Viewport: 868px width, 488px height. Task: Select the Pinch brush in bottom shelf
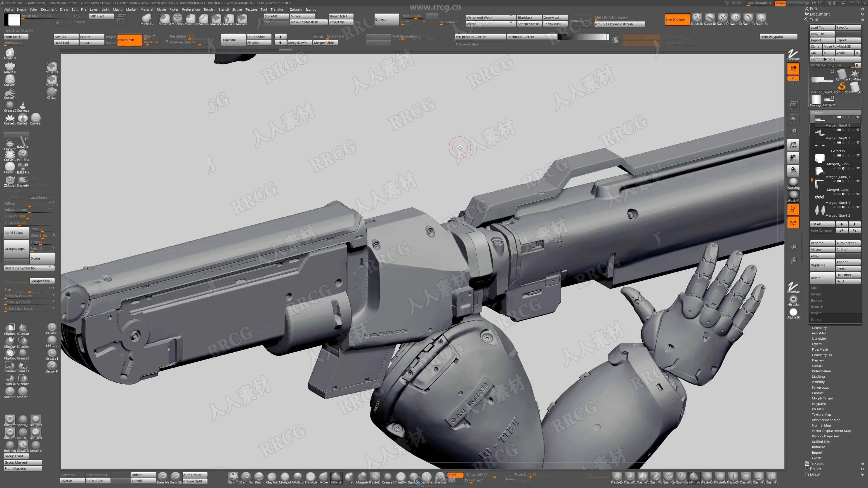pos(259,476)
